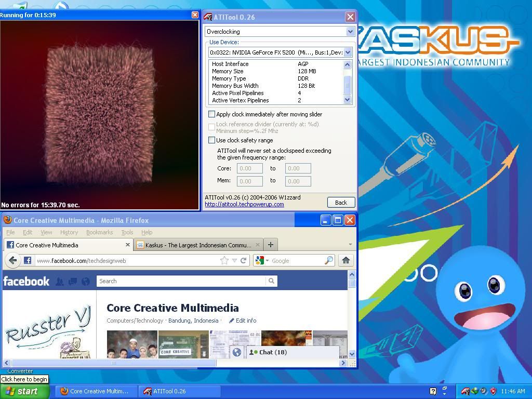
Task: Toggle Lock reference divider checkbox
Action: tap(211, 127)
